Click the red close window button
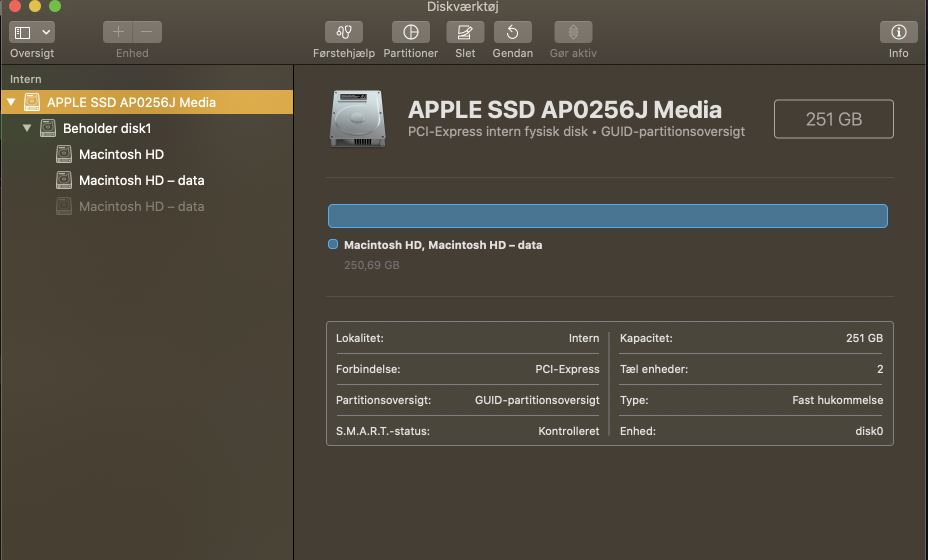The width and height of the screenshot is (928, 560). [x=15, y=6]
